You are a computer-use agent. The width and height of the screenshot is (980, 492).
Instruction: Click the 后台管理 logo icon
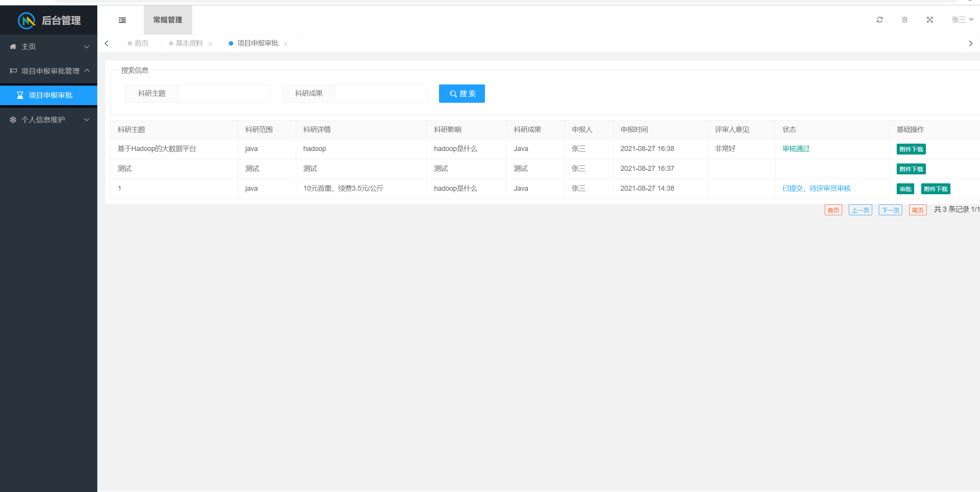[27, 20]
